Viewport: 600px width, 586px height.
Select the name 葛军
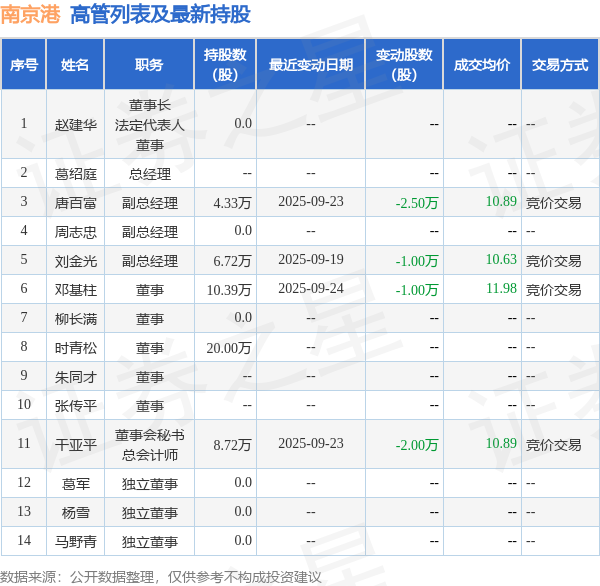coord(75,483)
